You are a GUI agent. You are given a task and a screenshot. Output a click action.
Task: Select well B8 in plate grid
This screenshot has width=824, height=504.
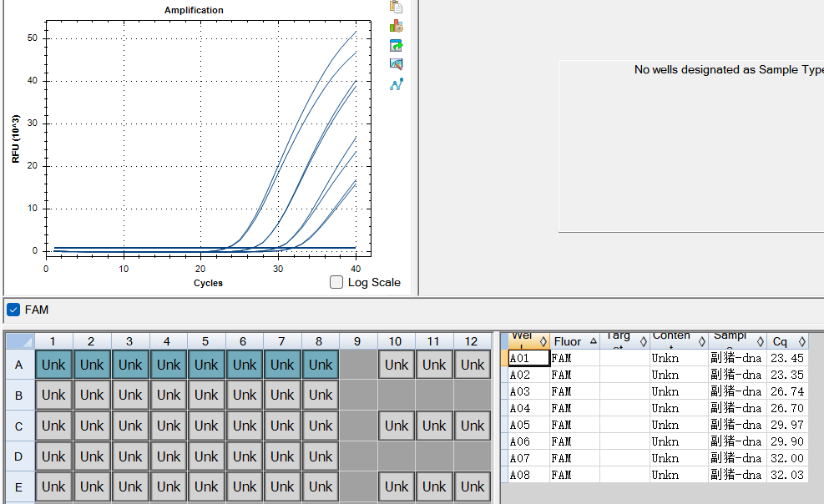(321, 395)
